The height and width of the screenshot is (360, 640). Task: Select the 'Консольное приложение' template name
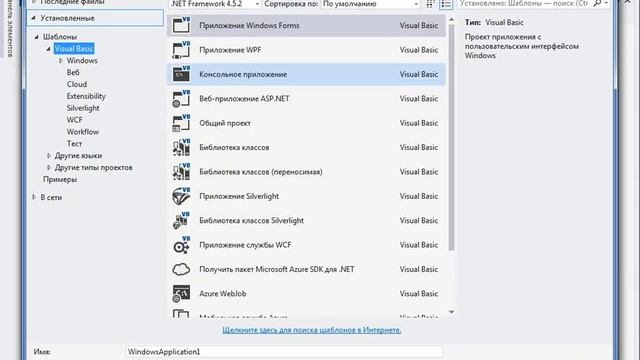[x=243, y=74]
